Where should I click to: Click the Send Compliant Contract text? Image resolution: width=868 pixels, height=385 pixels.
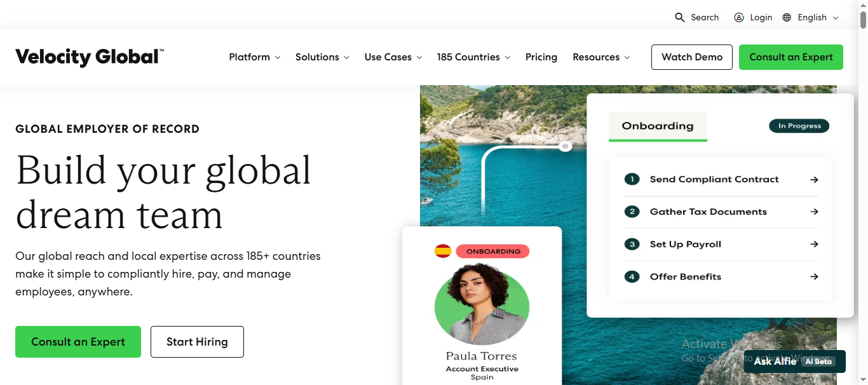pos(714,180)
